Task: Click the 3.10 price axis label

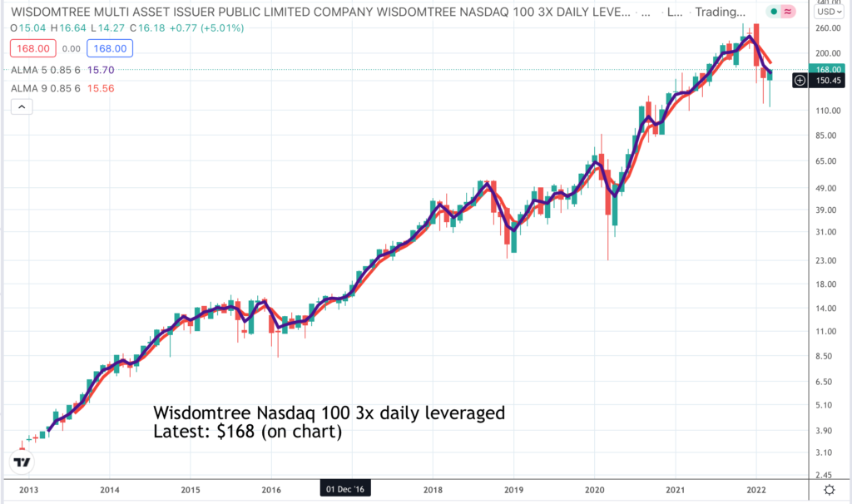Action: click(824, 452)
